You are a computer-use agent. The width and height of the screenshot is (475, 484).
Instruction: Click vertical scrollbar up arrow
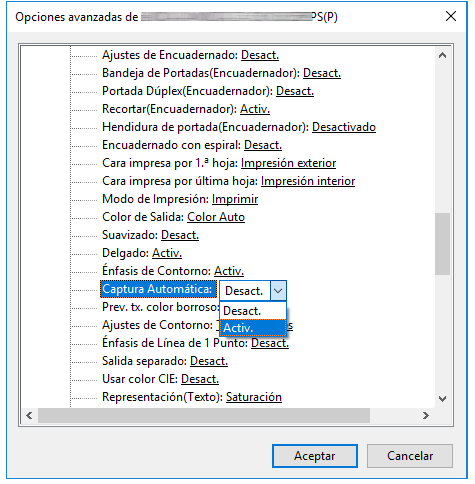[x=442, y=55]
